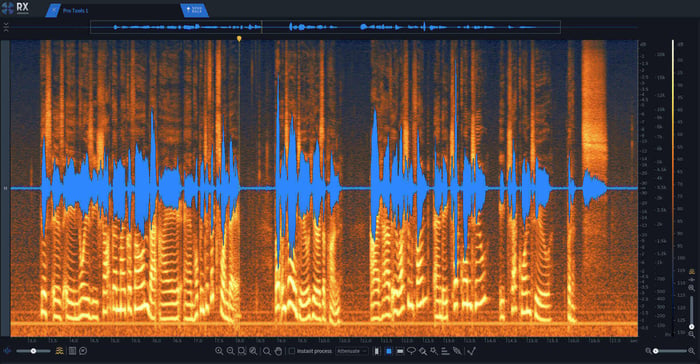Click the waveform overview navigation region
The height and width of the screenshot is (364, 700).
pyautogui.click(x=325, y=27)
